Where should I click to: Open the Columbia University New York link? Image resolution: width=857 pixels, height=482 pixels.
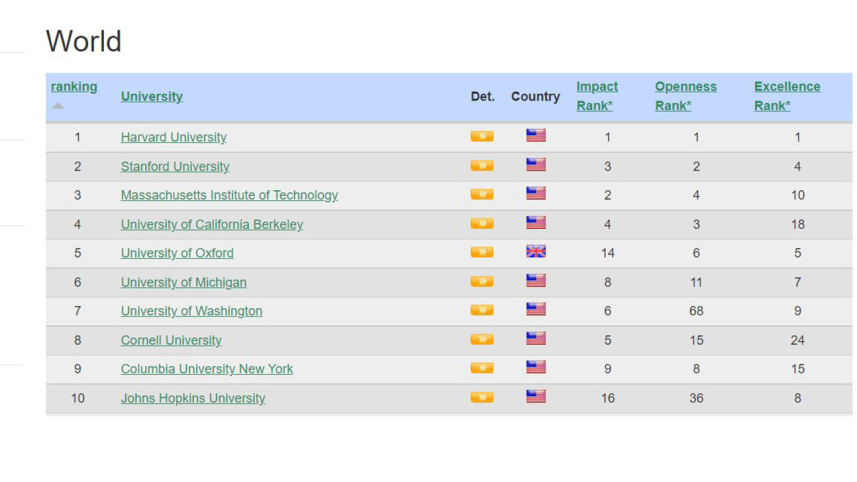pos(207,369)
